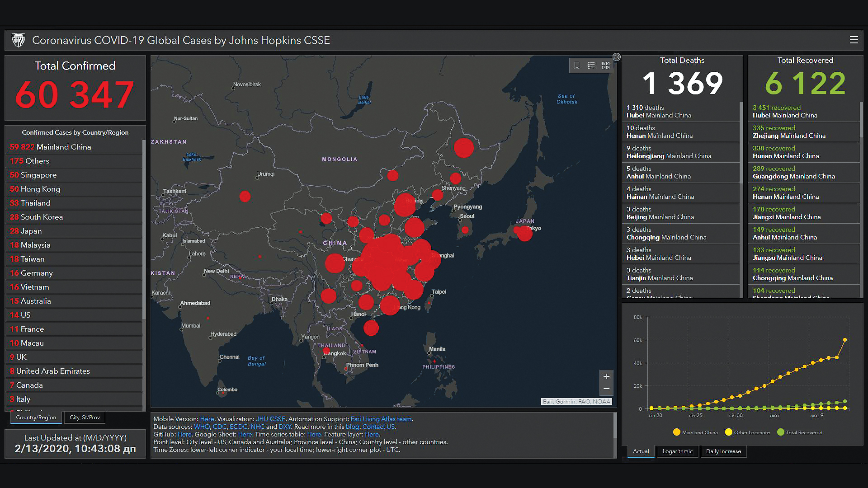Open the Mobile Version 'Here' link
The width and height of the screenshot is (868, 488).
(207, 419)
